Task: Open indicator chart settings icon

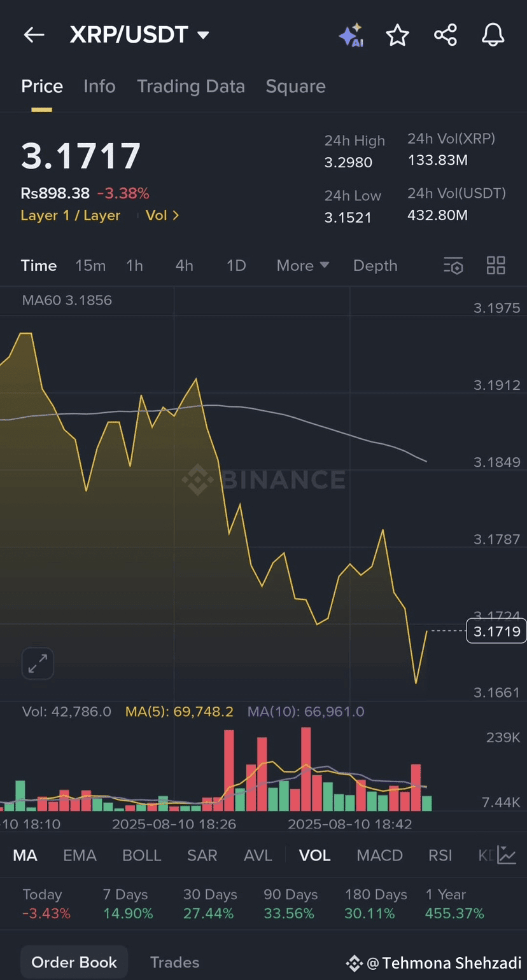Action: pyautogui.click(x=507, y=855)
